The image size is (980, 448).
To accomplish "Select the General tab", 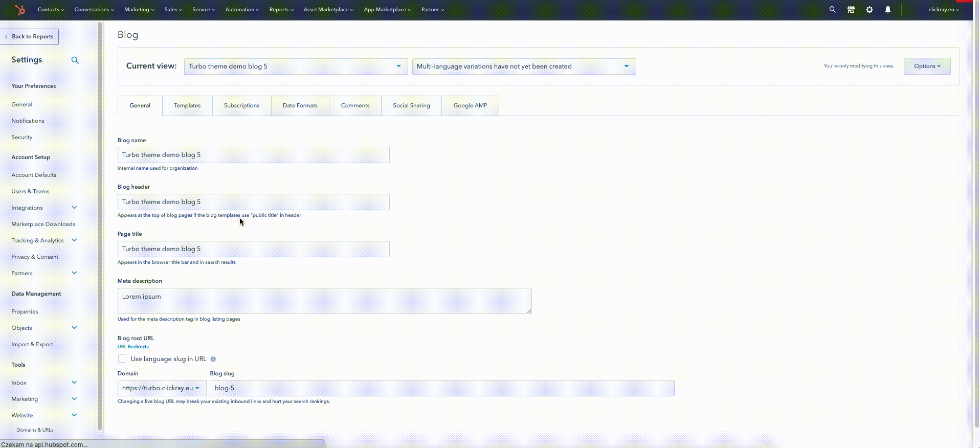I will [x=140, y=105].
